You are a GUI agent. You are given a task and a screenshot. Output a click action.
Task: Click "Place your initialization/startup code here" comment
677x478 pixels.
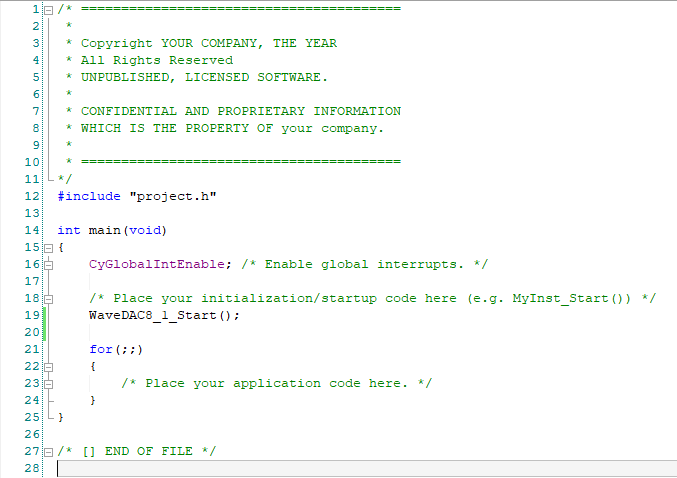click(x=285, y=298)
